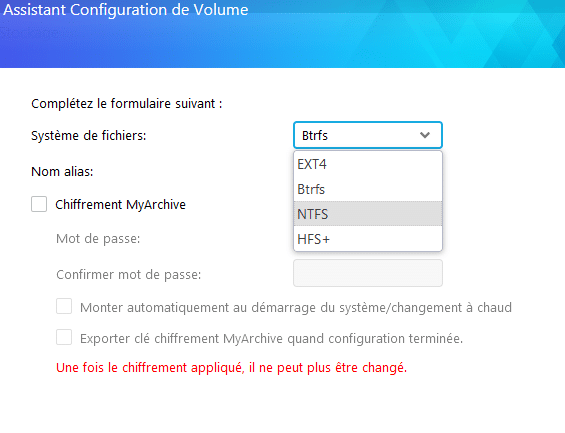Click the Assistant Configuration de Volume title
Viewport: 565px width, 433px height.
pos(125,9)
